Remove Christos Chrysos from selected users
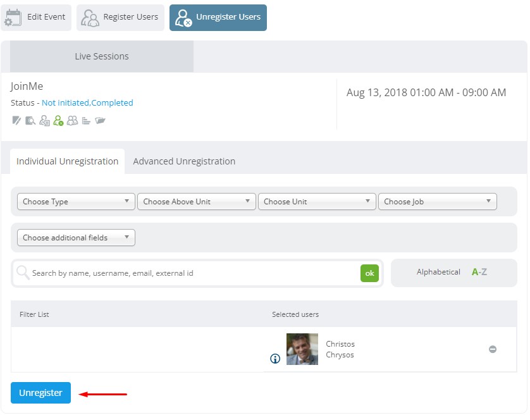This screenshot has width=530, height=420. tap(493, 349)
